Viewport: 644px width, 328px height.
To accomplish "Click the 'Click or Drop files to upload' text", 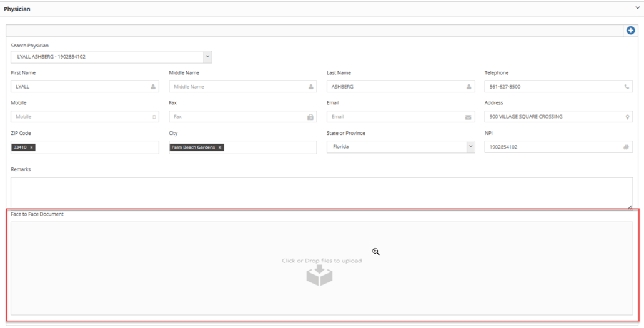I will click(x=322, y=261).
